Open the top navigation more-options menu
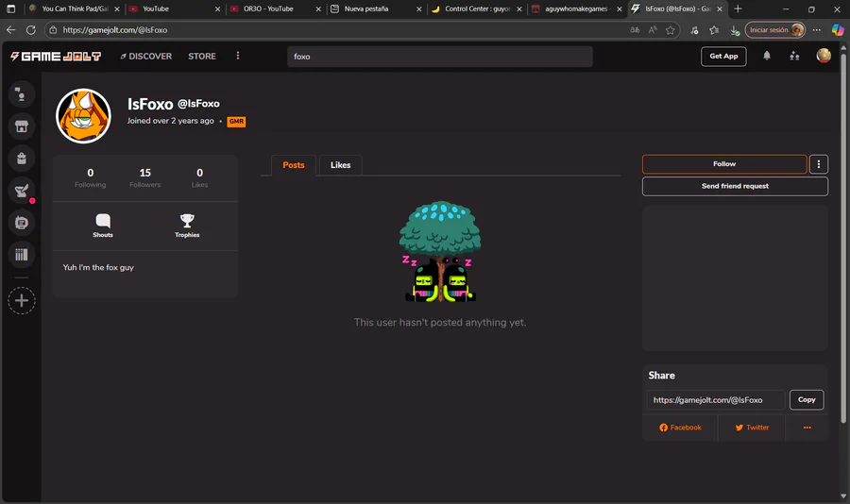This screenshot has height=504, width=850. click(x=237, y=56)
